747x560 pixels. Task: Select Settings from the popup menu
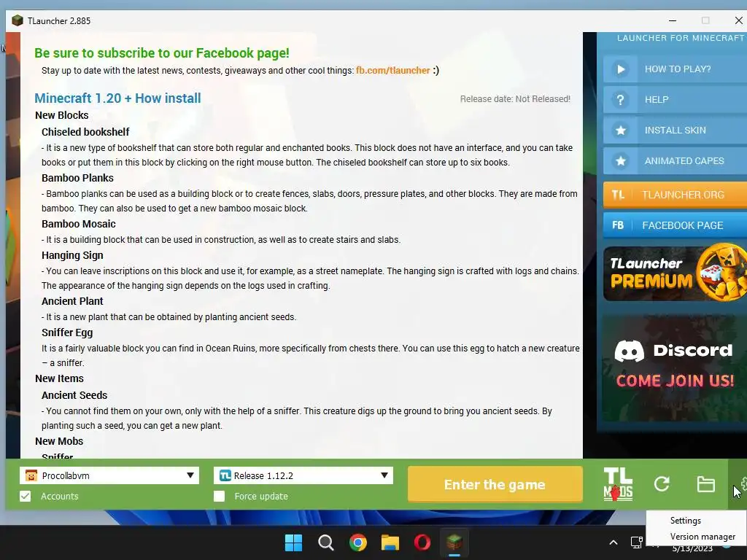click(686, 521)
